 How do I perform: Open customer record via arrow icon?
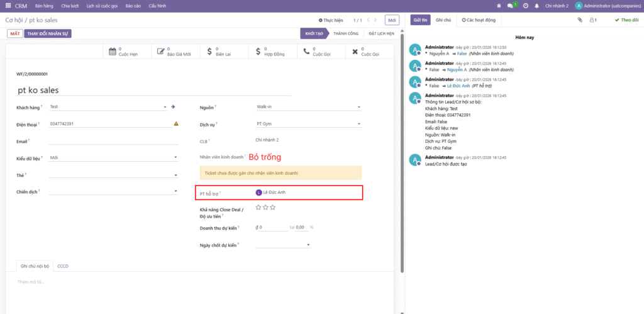point(173,107)
